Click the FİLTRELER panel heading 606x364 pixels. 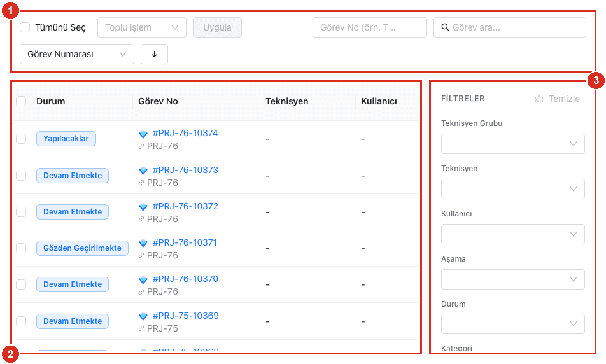[463, 99]
